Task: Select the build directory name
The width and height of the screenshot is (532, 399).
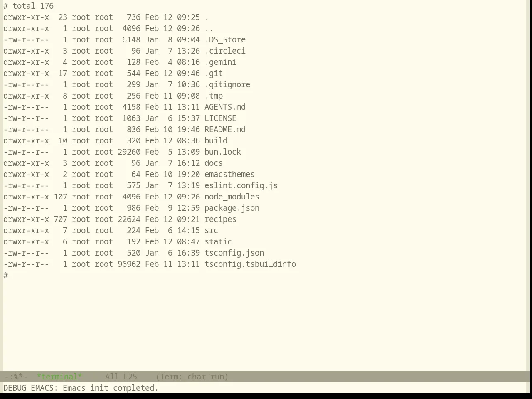Action: point(216,140)
